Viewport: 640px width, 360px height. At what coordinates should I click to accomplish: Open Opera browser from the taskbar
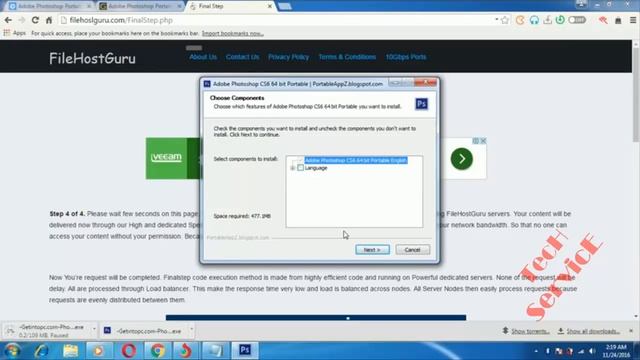tap(128, 351)
